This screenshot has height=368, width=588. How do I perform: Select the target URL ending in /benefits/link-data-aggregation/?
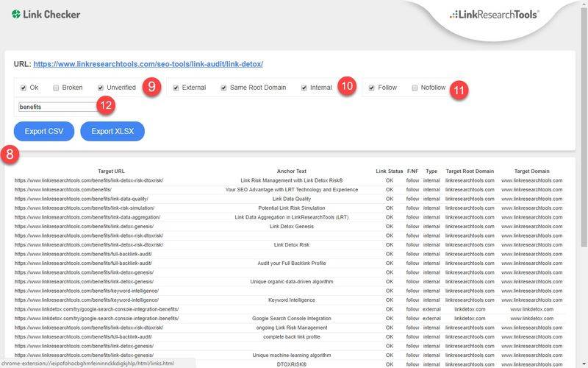click(87, 217)
